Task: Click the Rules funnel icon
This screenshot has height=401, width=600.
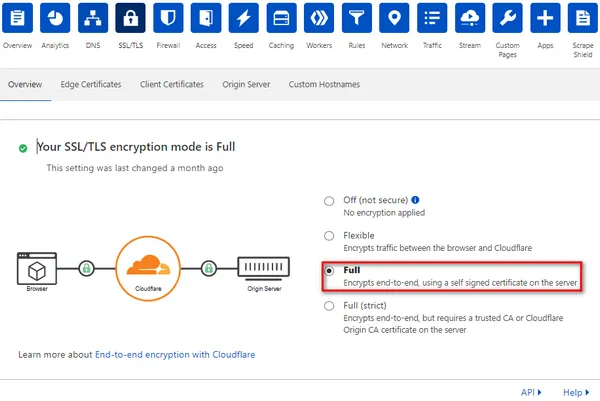Action: [x=357, y=18]
